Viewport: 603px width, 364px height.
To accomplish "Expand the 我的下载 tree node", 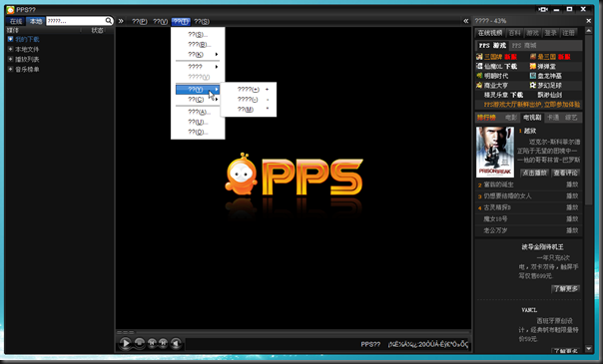I will tap(10, 39).
